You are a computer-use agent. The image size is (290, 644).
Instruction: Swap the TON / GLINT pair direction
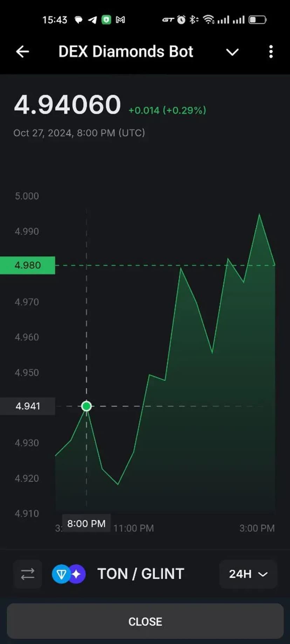click(28, 574)
